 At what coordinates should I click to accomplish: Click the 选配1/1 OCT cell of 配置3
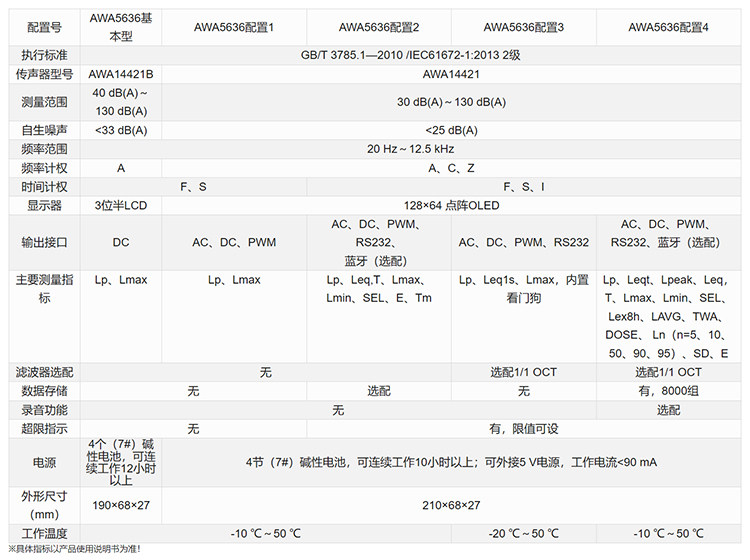(x=524, y=372)
